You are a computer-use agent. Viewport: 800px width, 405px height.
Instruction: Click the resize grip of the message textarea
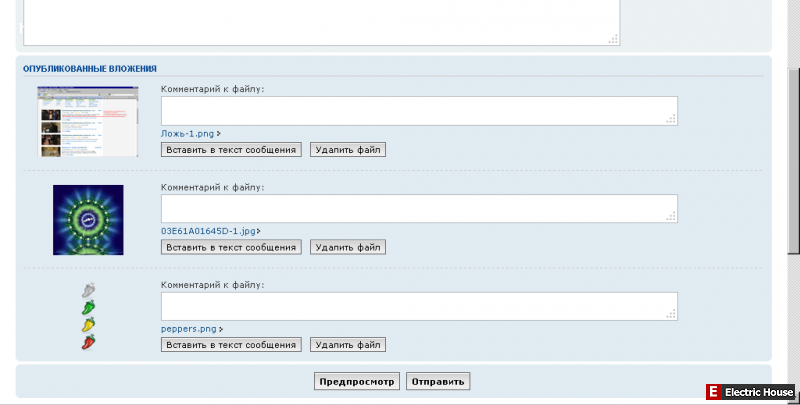(614, 39)
